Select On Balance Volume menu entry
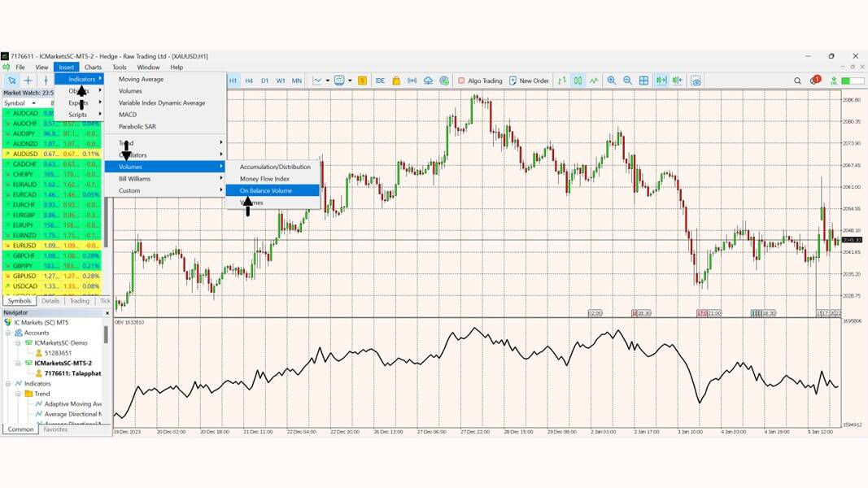This screenshot has height=488, width=868. tap(265, 190)
